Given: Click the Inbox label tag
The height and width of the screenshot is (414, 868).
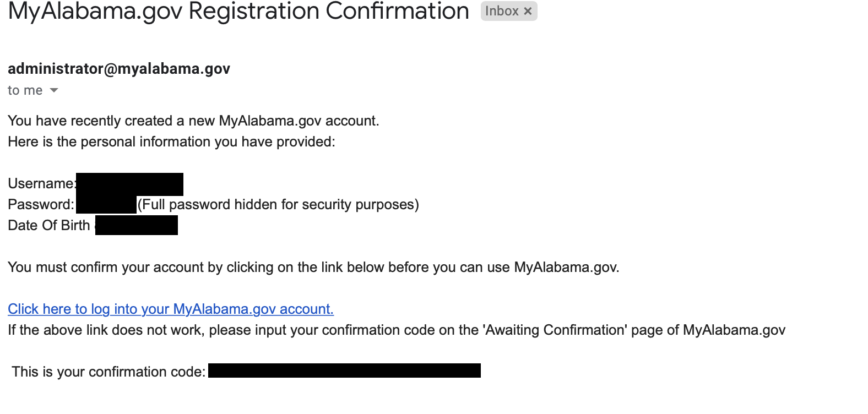Looking at the screenshot, I should tap(501, 11).
